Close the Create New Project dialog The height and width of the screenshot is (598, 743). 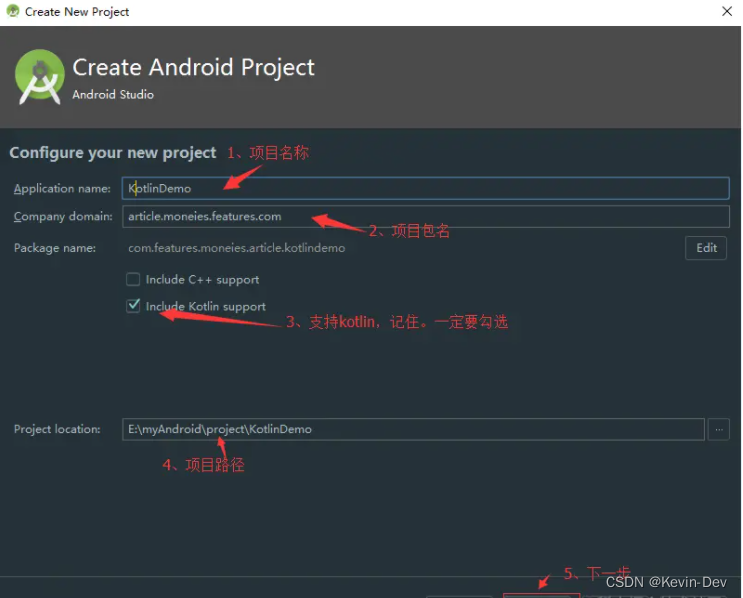tap(727, 11)
